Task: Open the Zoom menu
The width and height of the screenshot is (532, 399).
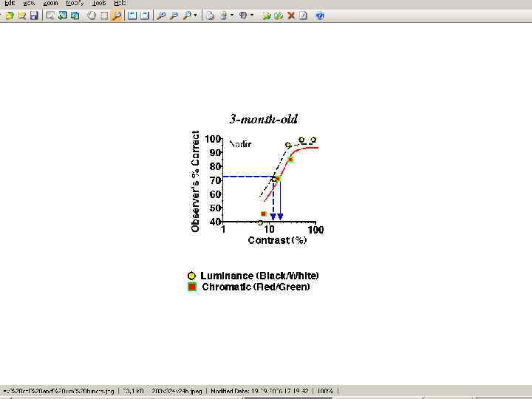Action: [x=50, y=3]
